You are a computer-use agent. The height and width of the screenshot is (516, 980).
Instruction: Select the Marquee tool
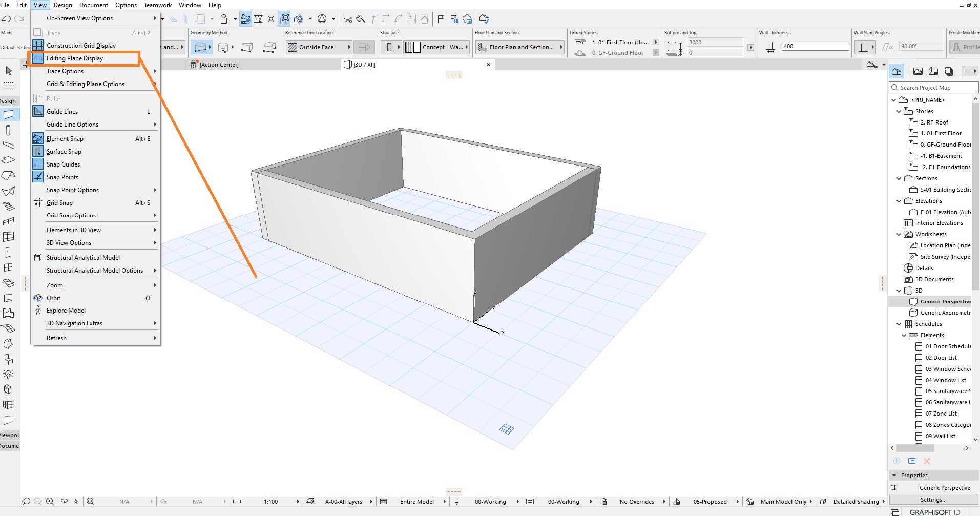(9, 86)
